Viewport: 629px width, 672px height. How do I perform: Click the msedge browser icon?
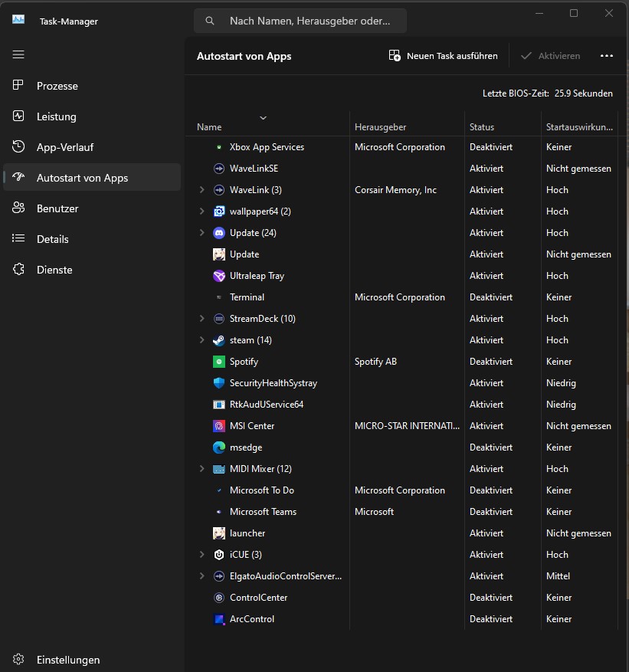click(219, 447)
